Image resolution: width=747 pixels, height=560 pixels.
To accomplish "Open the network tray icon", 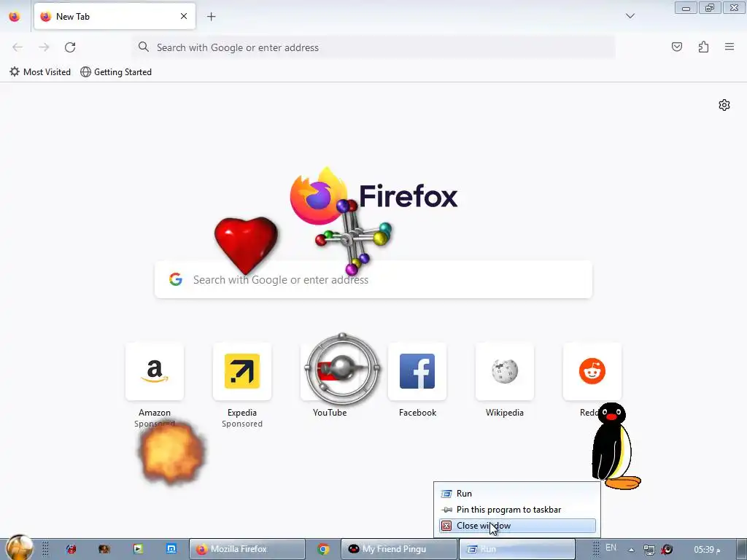I will 649,550.
